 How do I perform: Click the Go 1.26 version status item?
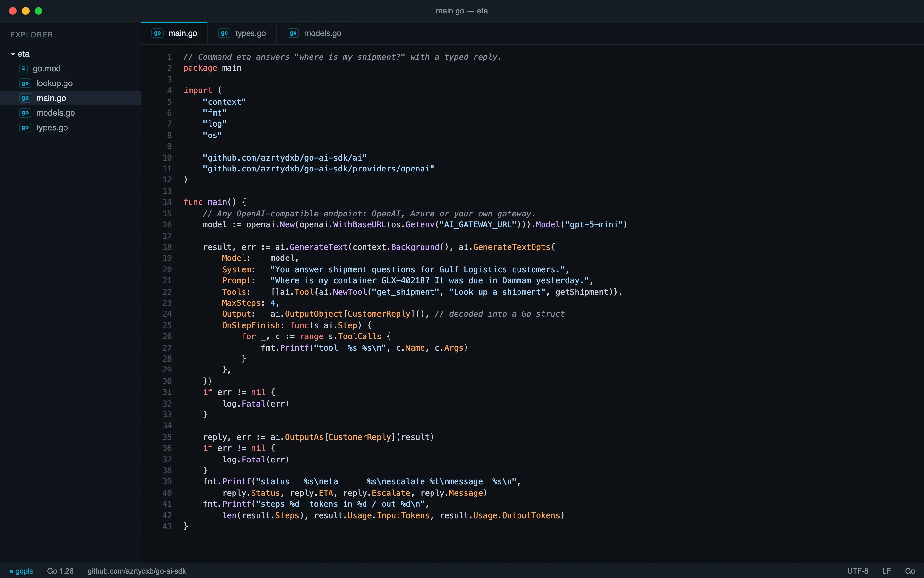(x=60, y=571)
